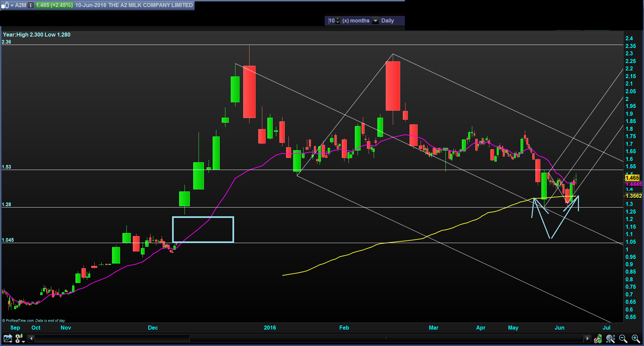This screenshot has width=644, height=346.
Task: Expand the chart style dropdown arrow beside A2M
Action: (x=12, y=5)
